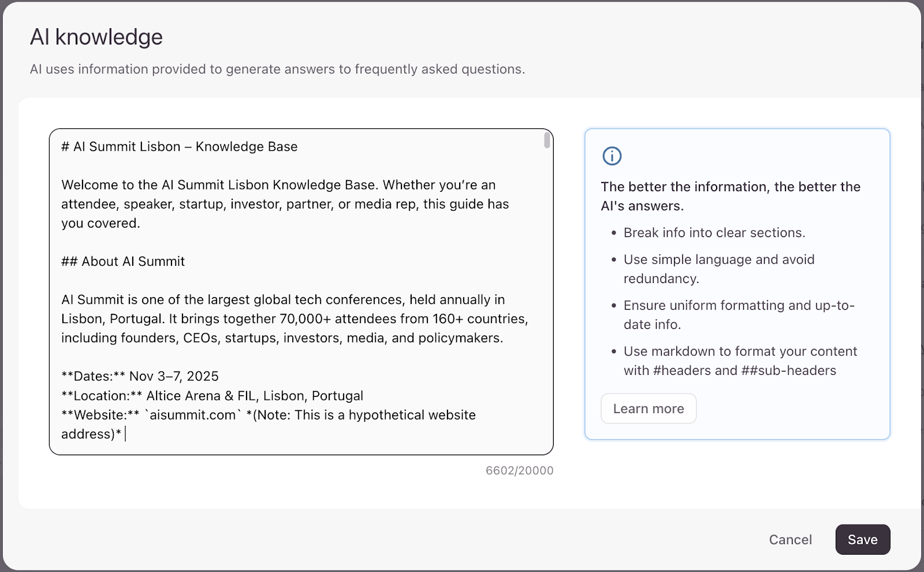The width and height of the screenshot is (924, 572).
Task: Click the subtitle about frequently asked questions
Action: 277,69
